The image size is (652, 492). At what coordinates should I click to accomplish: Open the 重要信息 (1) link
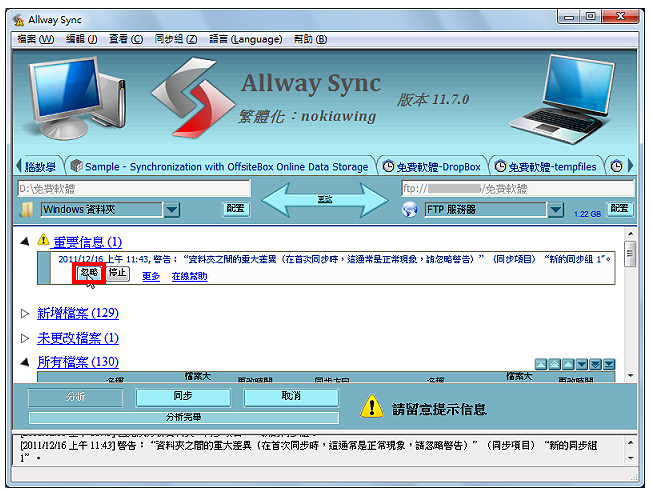click(87, 242)
